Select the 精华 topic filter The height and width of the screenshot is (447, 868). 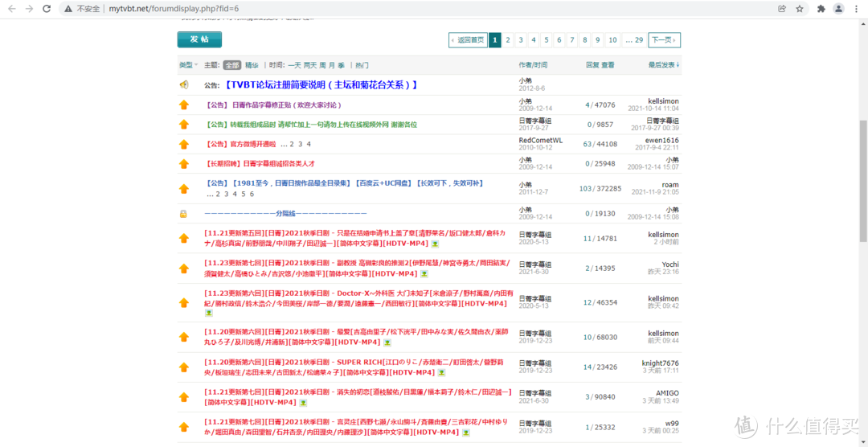(x=252, y=65)
